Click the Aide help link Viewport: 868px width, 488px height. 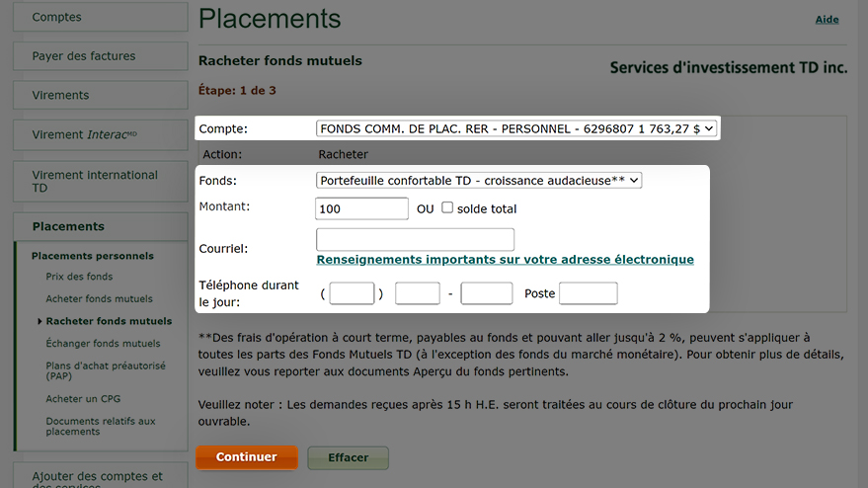point(827,20)
